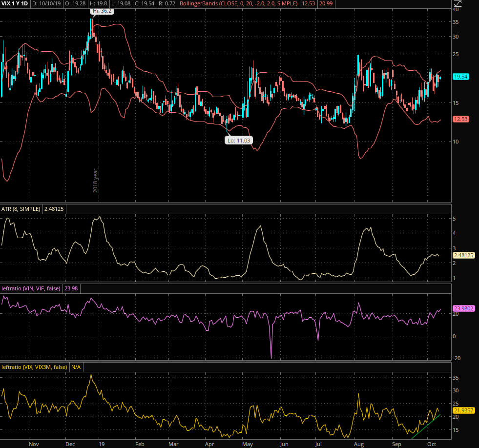Screen dimensions: 479x448
Task: Click the Hi: 36.2 price bubble
Action: coord(102,11)
